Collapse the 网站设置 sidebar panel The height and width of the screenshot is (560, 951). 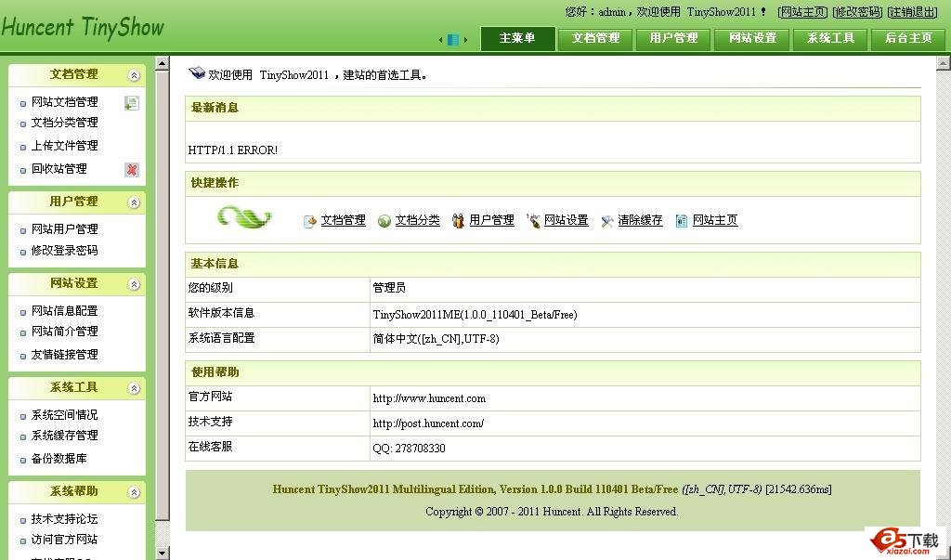[134, 284]
